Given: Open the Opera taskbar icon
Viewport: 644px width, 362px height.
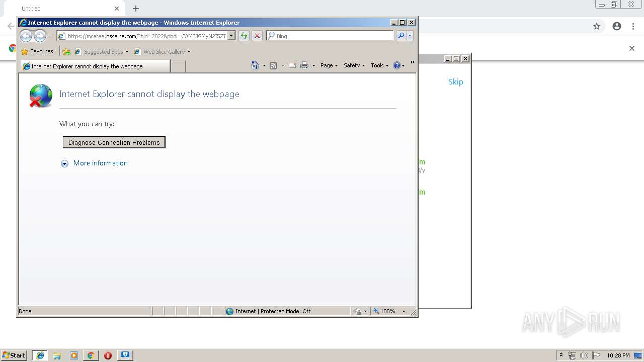Looking at the screenshot, I should point(108,355).
